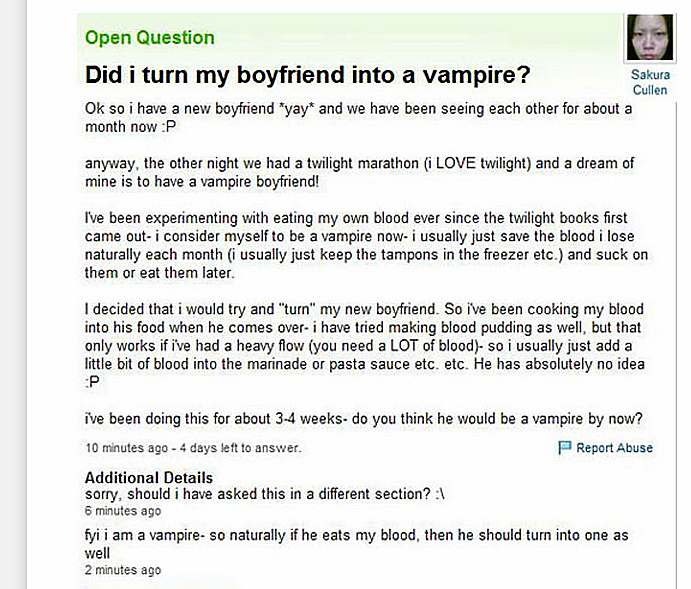Visit the Sakura Cullen profile link
The image size is (691, 589).
pos(650,82)
